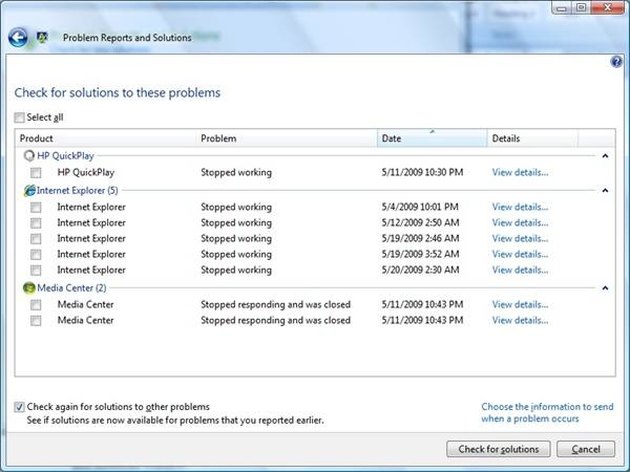The width and height of the screenshot is (630, 472).
Task: Sort by the Product column header
Action: [106, 138]
